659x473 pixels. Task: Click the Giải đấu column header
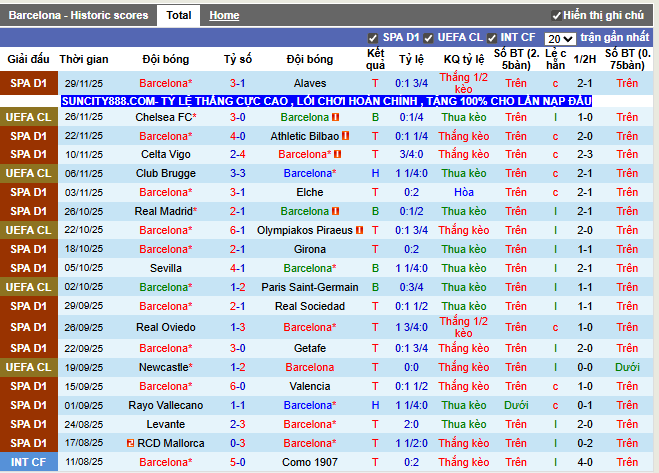click(x=29, y=59)
